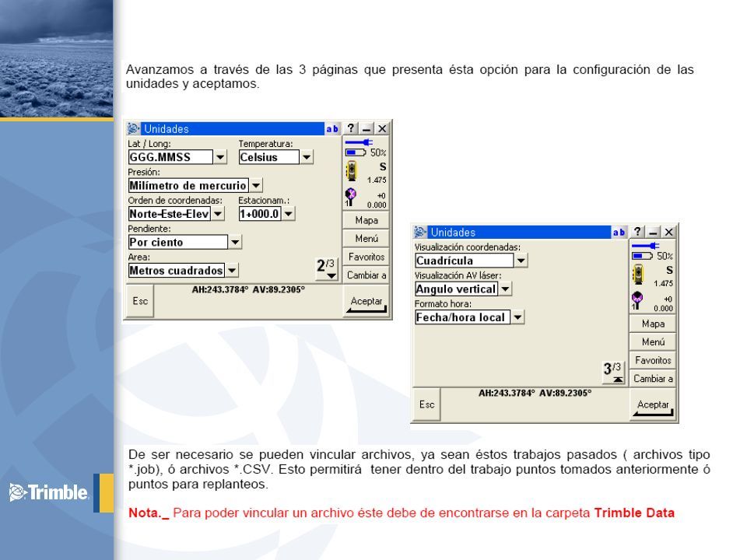Image resolution: width=747 pixels, height=560 pixels.
Task: Click Trimble globe icon in left titlebar
Action: (x=133, y=128)
